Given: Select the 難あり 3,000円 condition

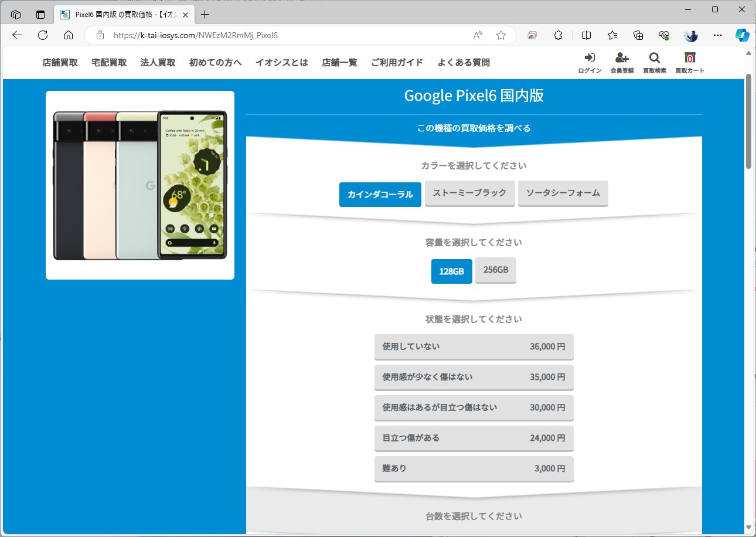Looking at the screenshot, I should tap(474, 468).
